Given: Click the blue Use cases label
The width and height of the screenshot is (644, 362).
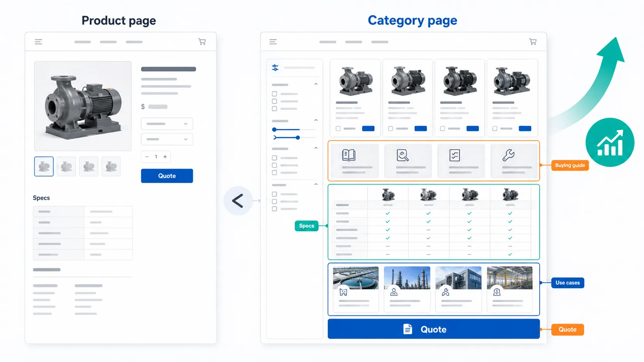Looking at the screenshot, I should pyautogui.click(x=568, y=283).
